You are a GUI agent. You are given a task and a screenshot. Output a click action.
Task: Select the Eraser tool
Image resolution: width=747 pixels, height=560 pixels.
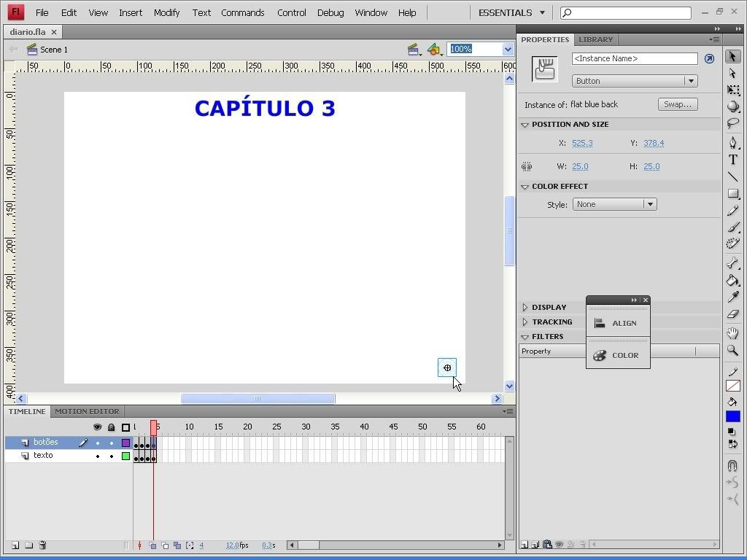point(732,315)
